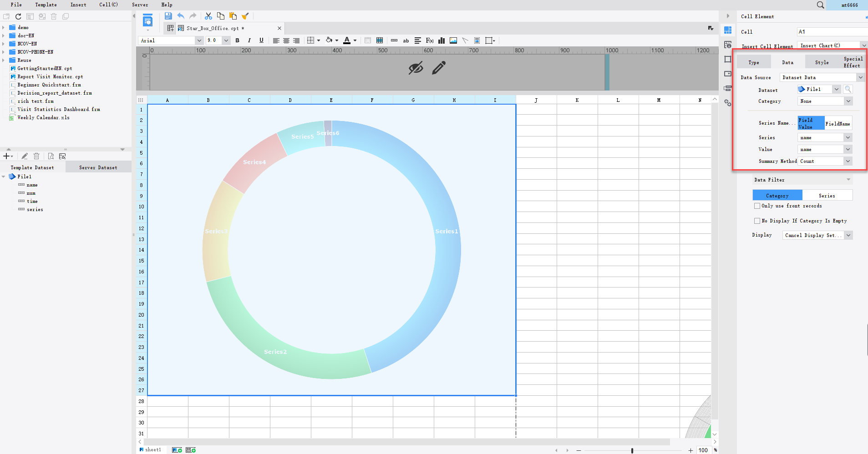Viewport: 868px width, 454px height.
Task: Expand the Data Source dropdown showing Dataset Data
Action: tap(860, 77)
